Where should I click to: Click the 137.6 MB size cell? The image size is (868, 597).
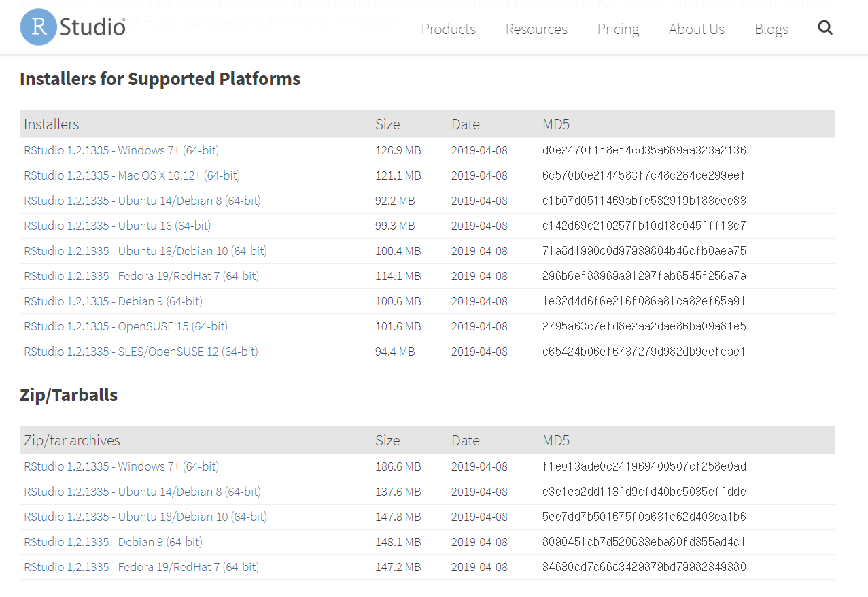point(398,492)
